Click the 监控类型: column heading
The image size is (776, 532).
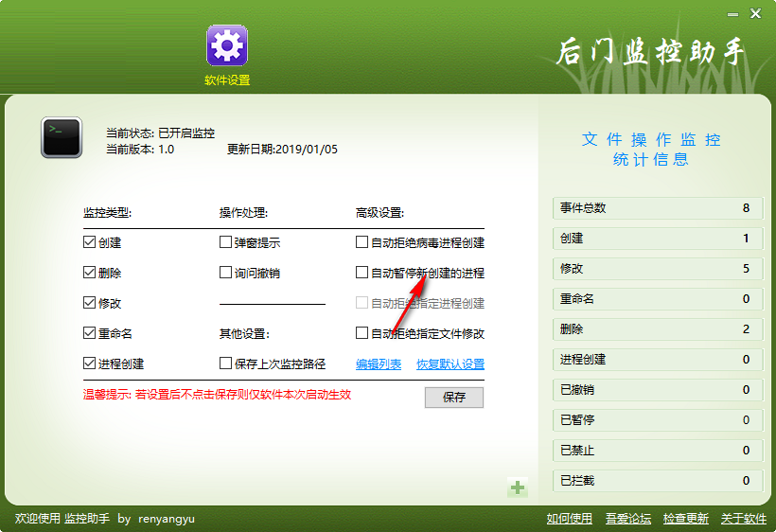coord(107,213)
